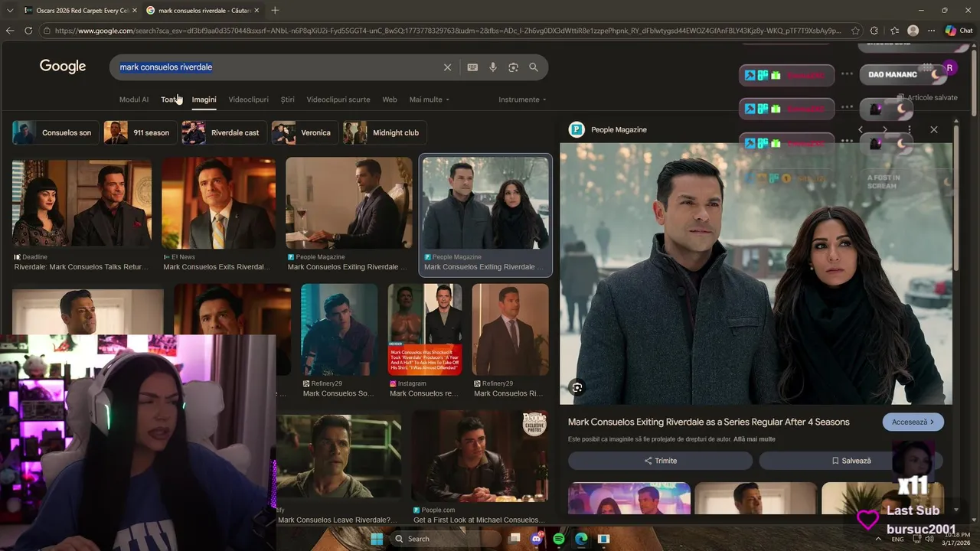Click the preview panel scrollbar
This screenshot has height=551, width=980.
click(955, 199)
